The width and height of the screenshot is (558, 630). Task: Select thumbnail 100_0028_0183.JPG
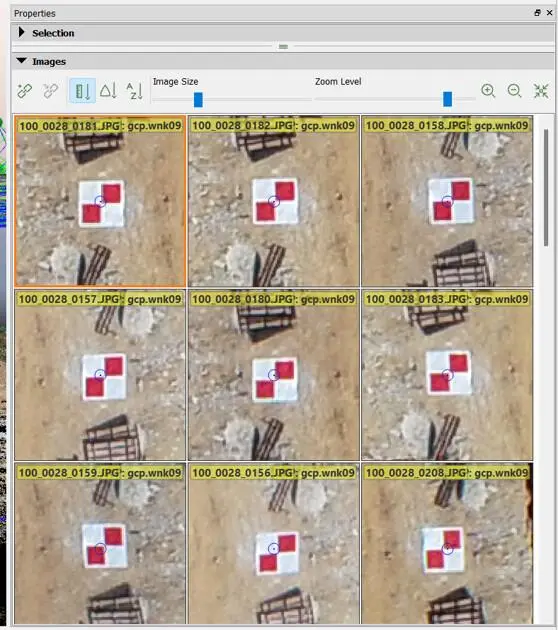pos(447,375)
